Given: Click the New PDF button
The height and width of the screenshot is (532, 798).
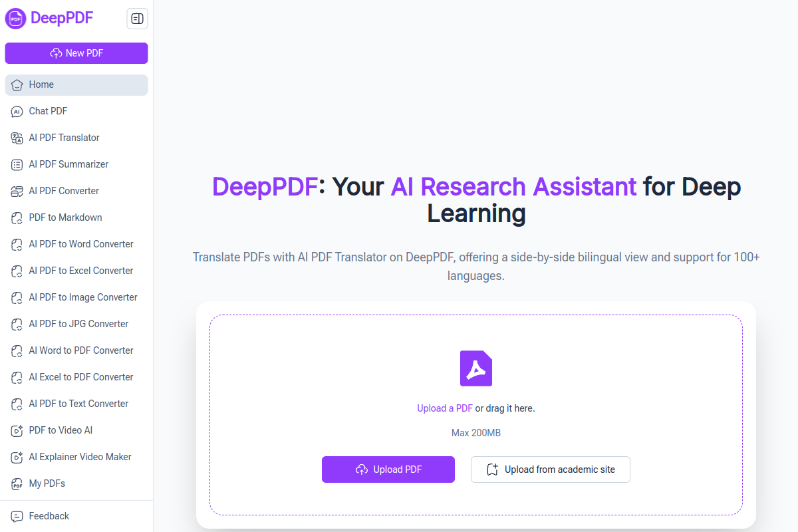Looking at the screenshot, I should (x=76, y=53).
